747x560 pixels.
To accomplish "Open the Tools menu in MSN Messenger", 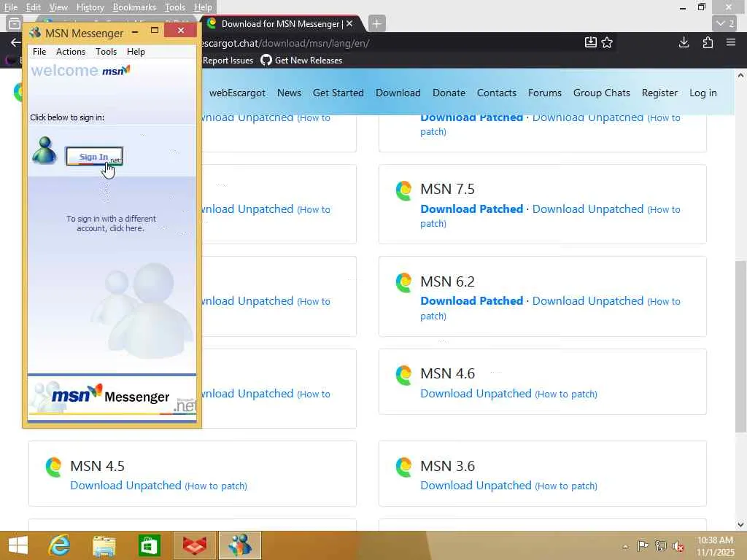I will [x=106, y=52].
